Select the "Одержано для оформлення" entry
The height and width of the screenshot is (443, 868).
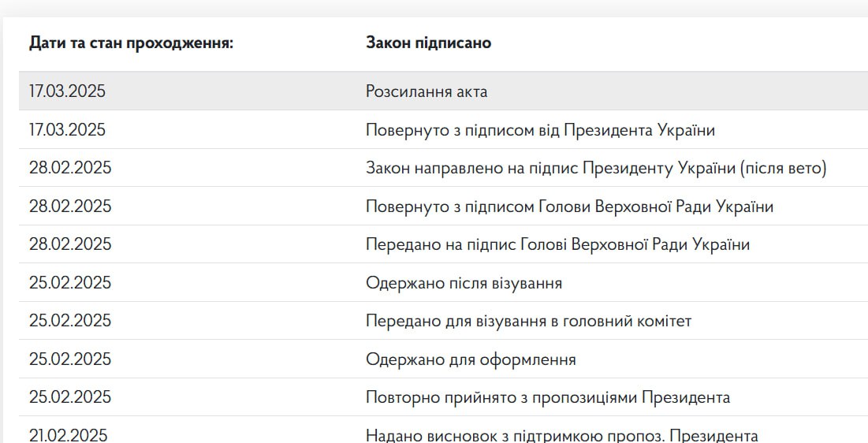click(x=471, y=359)
